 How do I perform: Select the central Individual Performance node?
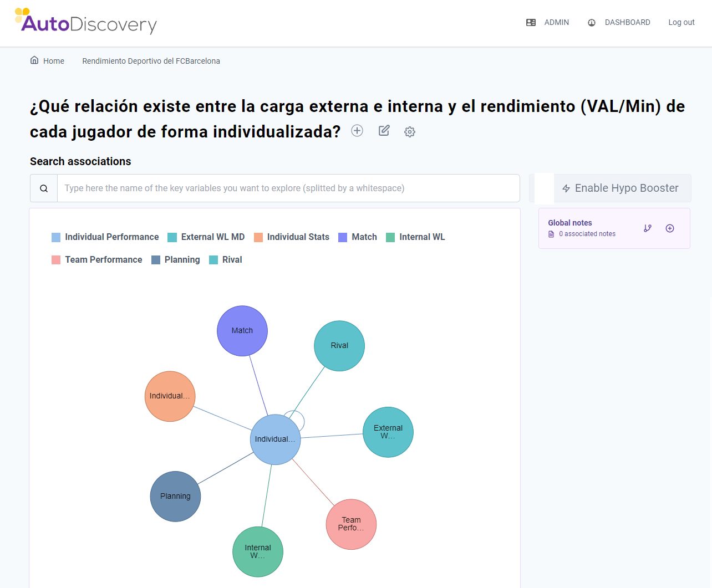click(x=276, y=439)
